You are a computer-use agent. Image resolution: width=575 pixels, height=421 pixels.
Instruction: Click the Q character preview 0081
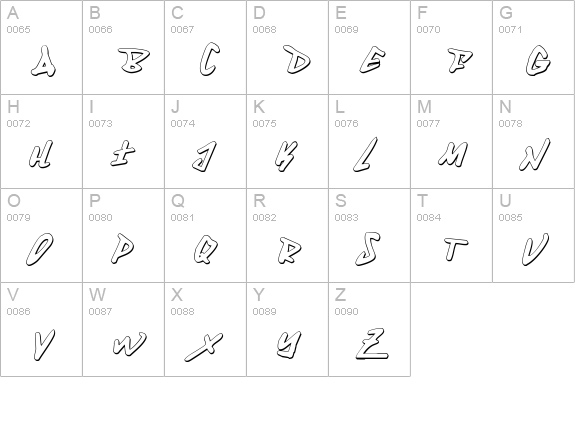(x=205, y=235)
